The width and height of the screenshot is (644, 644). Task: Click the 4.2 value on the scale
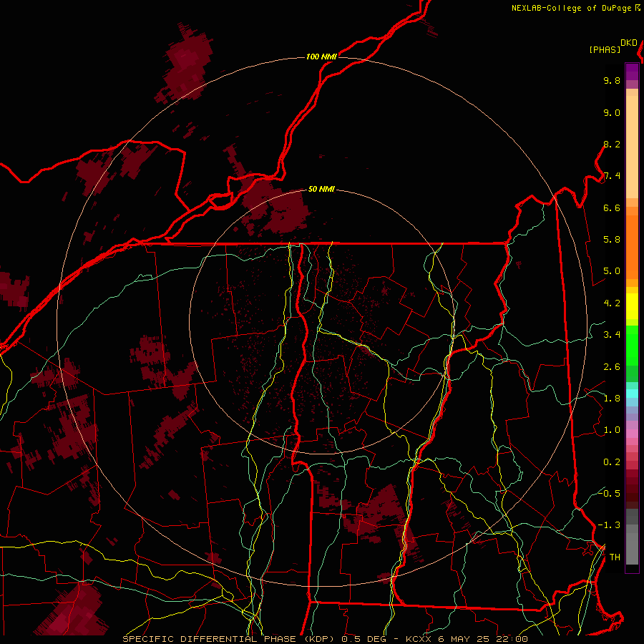point(612,303)
